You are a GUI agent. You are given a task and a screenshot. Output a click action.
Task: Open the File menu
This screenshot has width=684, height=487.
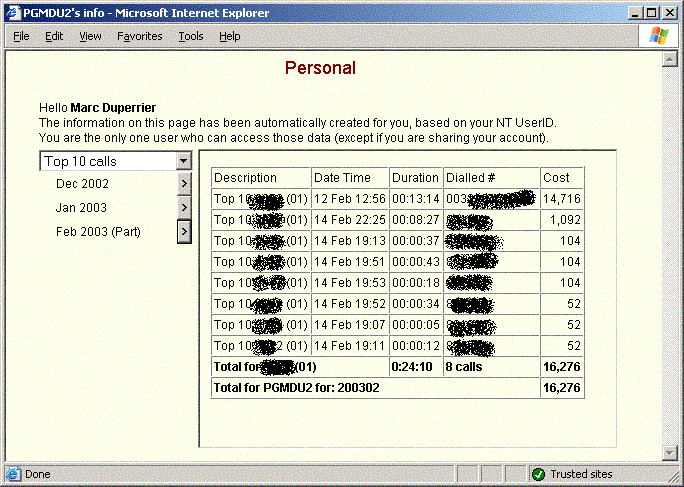click(x=21, y=36)
